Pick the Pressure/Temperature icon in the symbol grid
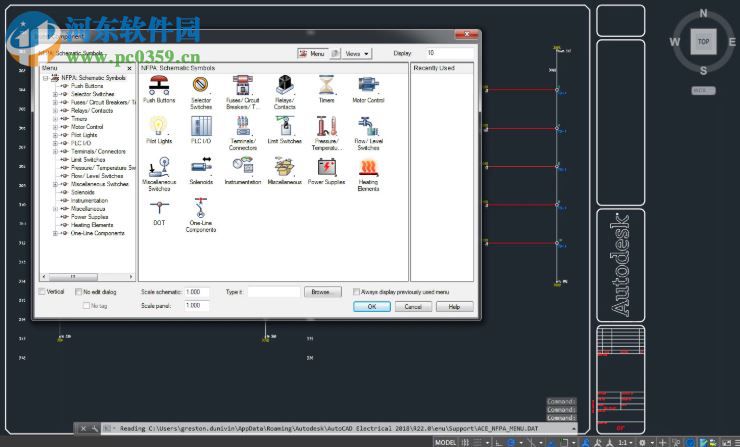 point(326,126)
